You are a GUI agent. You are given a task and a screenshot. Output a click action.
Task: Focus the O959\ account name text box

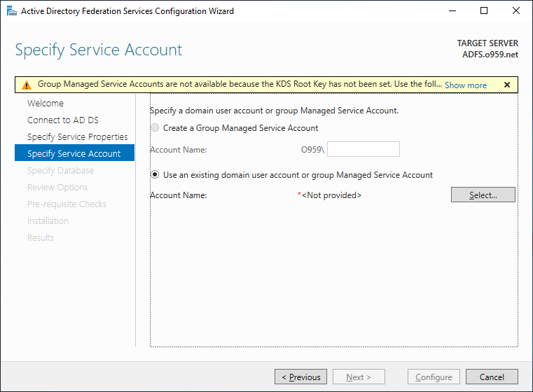tap(364, 149)
